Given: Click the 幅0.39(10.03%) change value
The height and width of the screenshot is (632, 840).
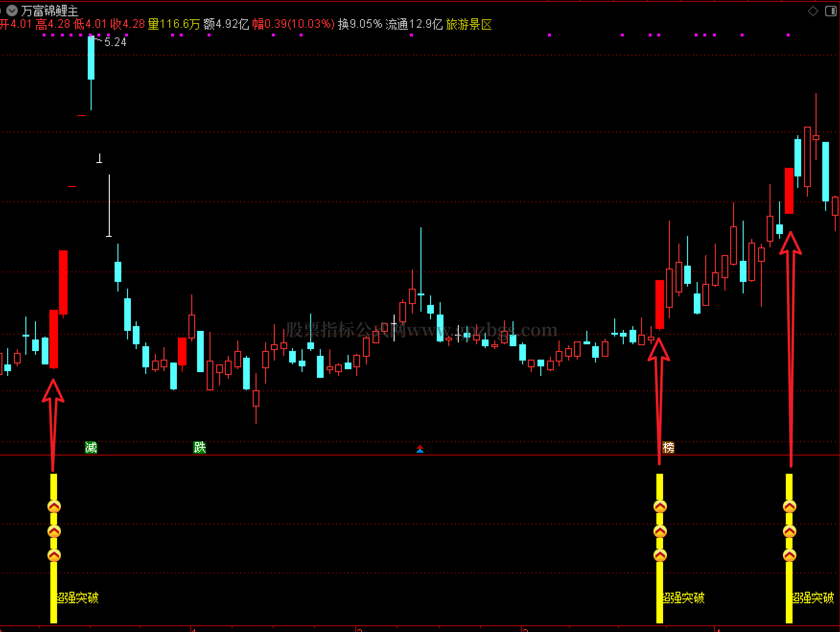Looking at the screenshot, I should 293,24.
